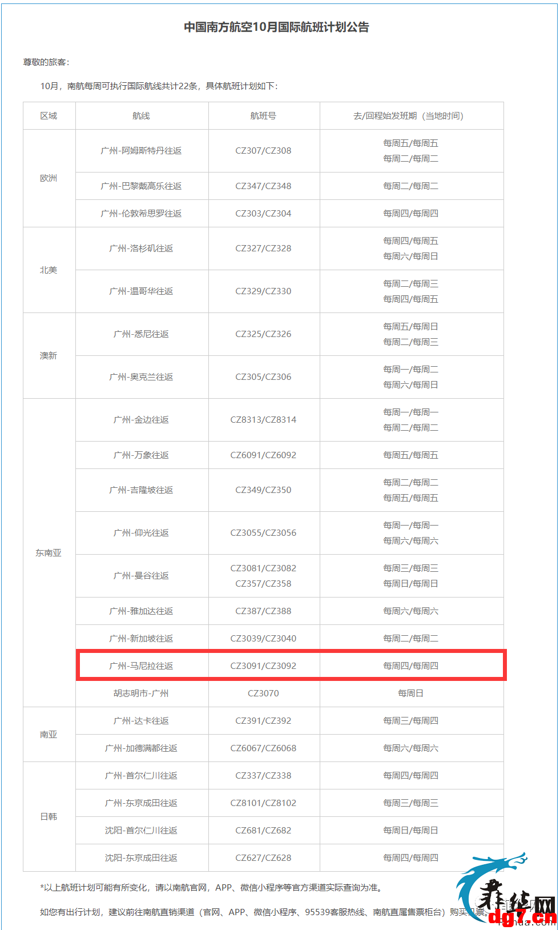This screenshot has height=930, width=560.
Task: Click flight number "CZ329/CZ330"
Action: [x=263, y=291]
